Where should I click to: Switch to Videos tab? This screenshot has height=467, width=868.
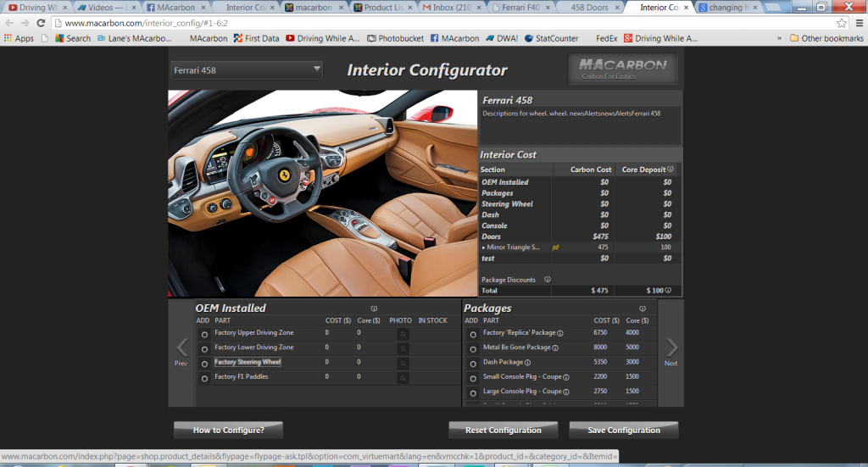coord(105,7)
